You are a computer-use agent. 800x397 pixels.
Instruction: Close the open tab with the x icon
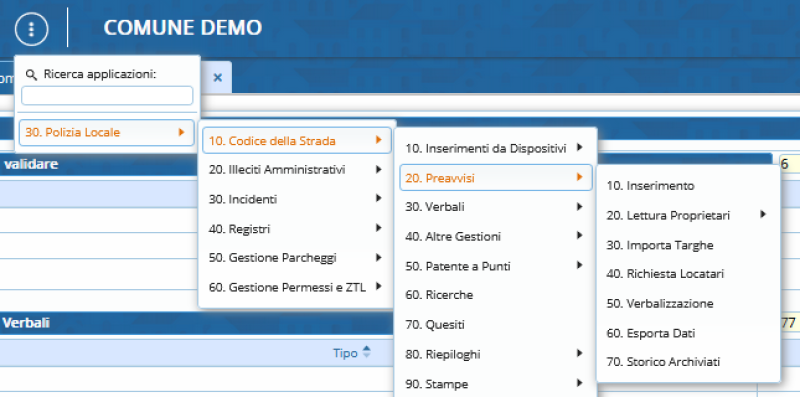coord(217,77)
